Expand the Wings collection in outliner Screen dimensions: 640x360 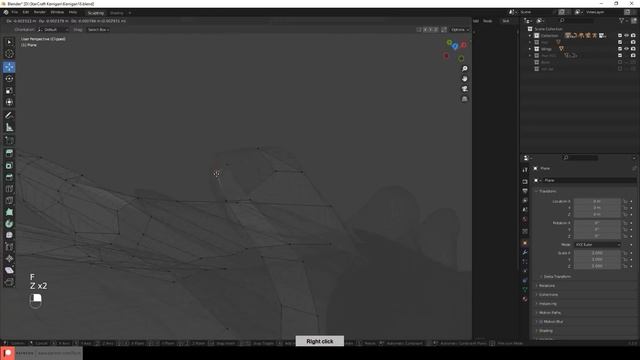tap(530, 49)
